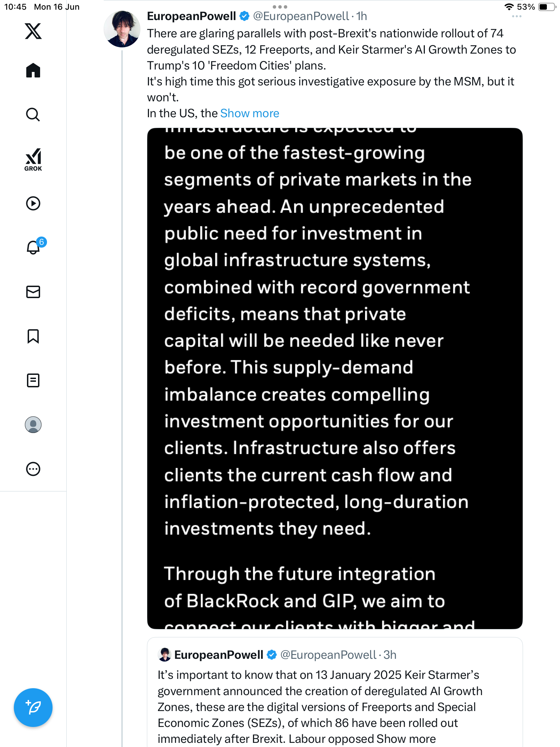The width and height of the screenshot is (560, 747).
Task: Click the @EuropeanPowell handle in tweet header
Action: coord(301,16)
